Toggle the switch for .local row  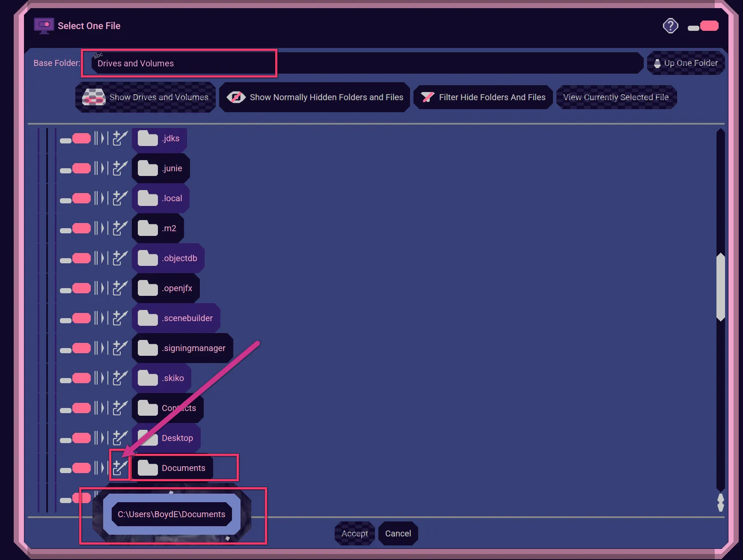(75, 199)
